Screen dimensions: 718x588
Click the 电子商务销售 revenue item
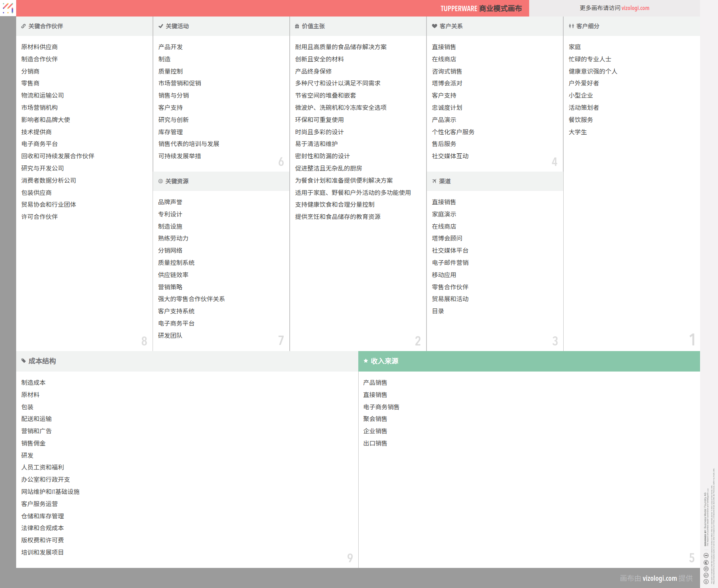(x=381, y=407)
